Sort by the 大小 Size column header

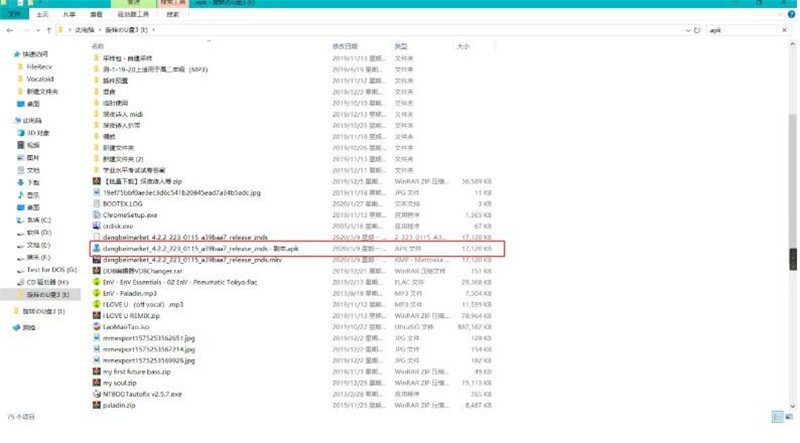(x=463, y=46)
